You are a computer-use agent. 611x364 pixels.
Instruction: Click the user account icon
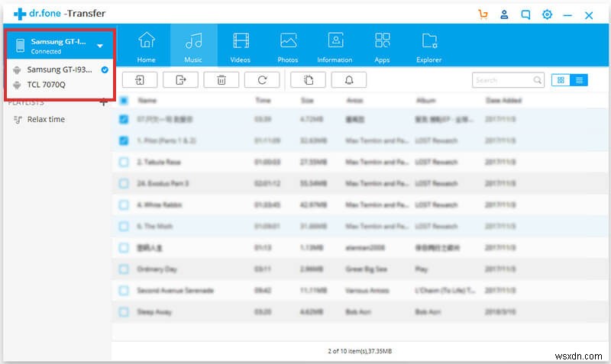(504, 14)
